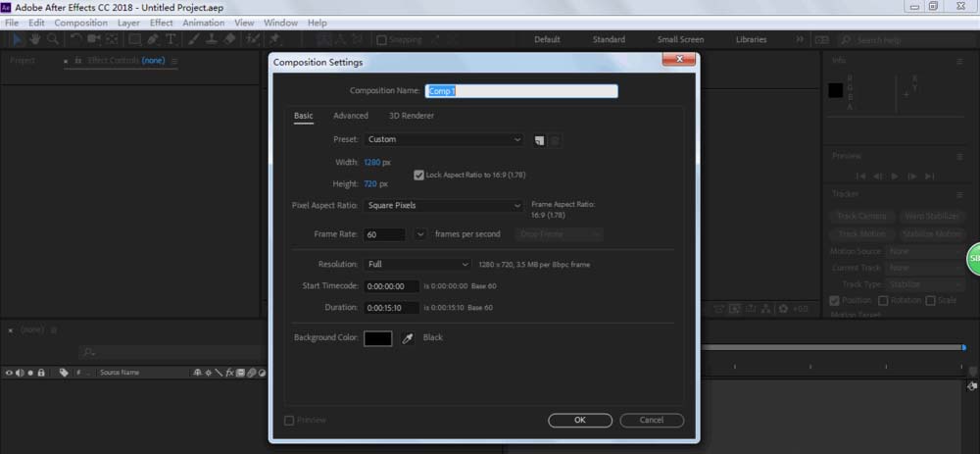Open the Resolution dropdown showing Full

click(x=417, y=265)
